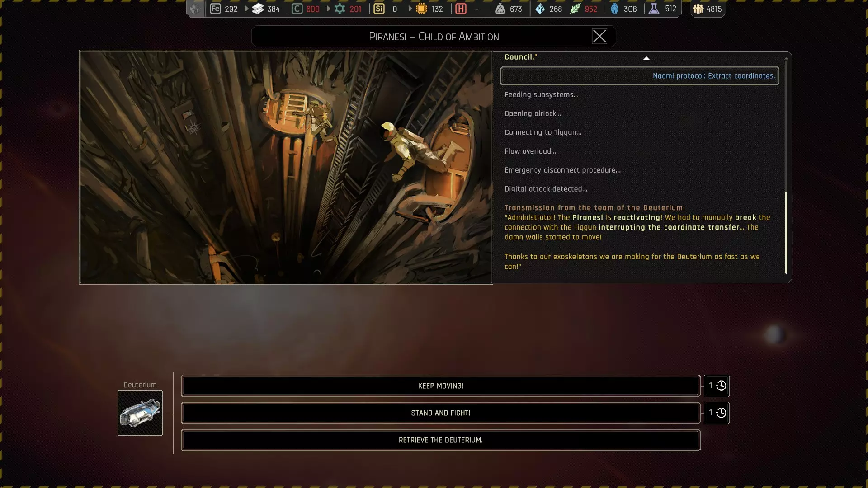The image size is (868, 488).
Task: Click the event log scrollbar
Action: point(786,232)
